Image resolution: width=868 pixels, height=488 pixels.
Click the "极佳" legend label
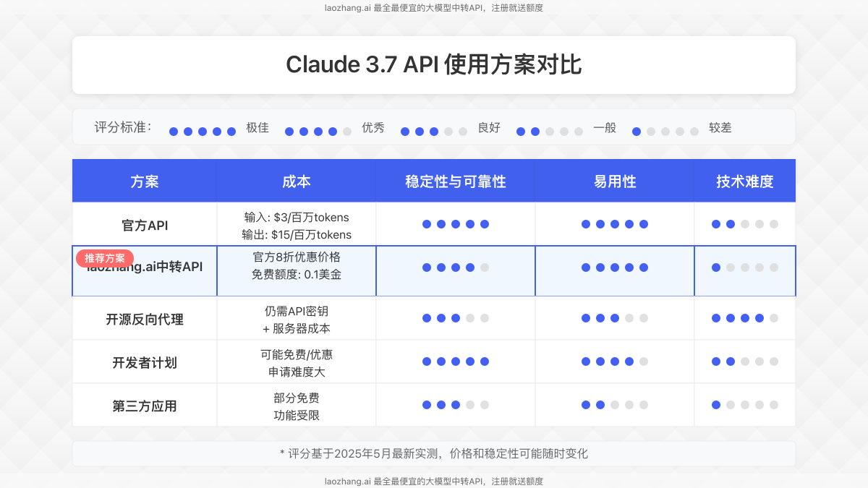pyautogui.click(x=258, y=128)
